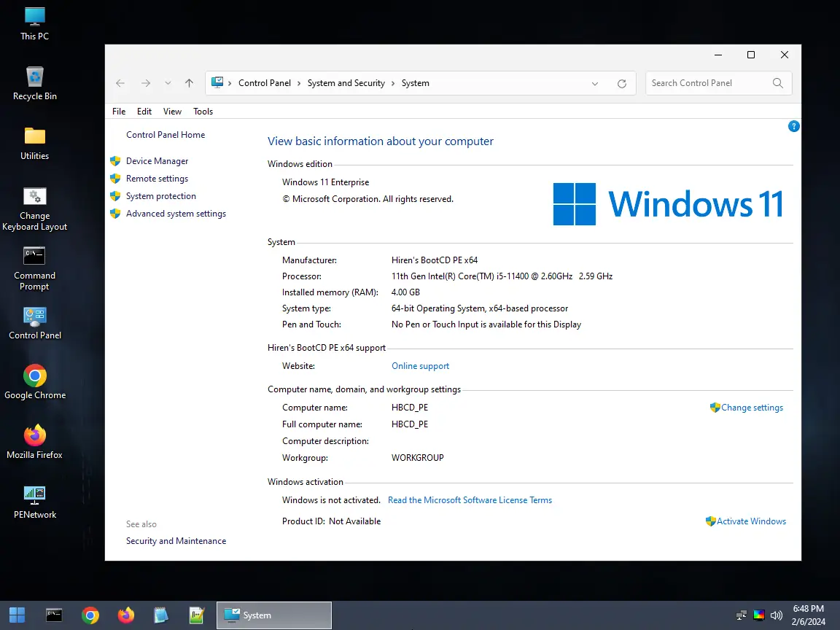
Task: Click the WORKGROUP value
Action: [417, 458]
